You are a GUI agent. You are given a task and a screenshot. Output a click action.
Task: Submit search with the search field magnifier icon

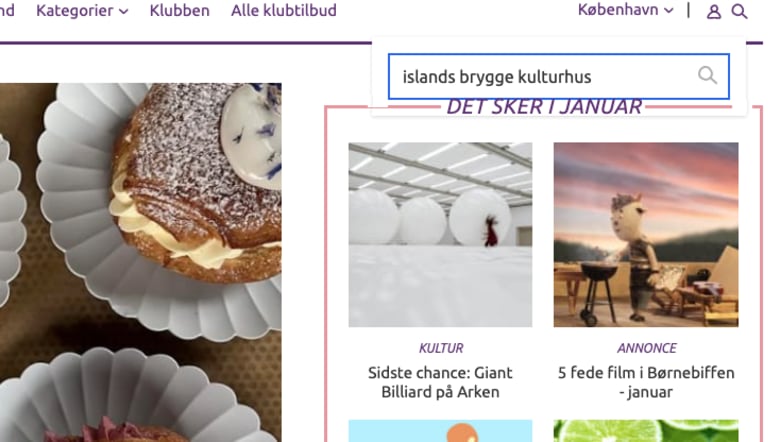click(x=707, y=76)
